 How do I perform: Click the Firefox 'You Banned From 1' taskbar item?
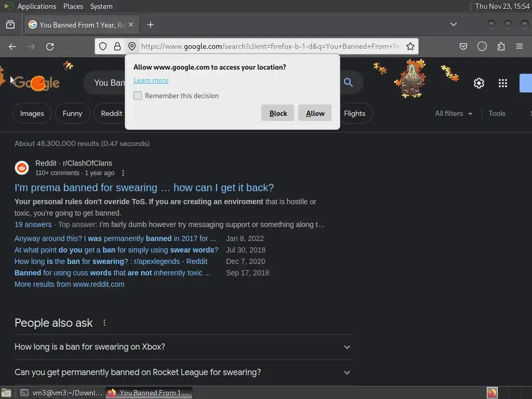149,393
